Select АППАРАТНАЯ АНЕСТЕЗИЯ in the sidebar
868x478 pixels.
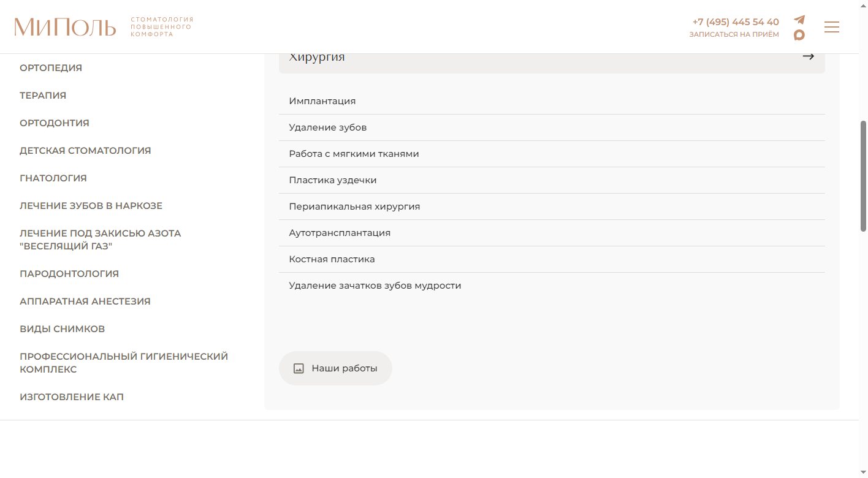coord(85,302)
